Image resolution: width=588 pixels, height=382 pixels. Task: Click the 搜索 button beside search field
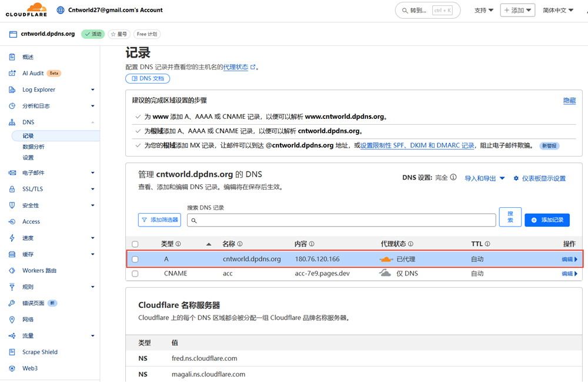coord(510,217)
